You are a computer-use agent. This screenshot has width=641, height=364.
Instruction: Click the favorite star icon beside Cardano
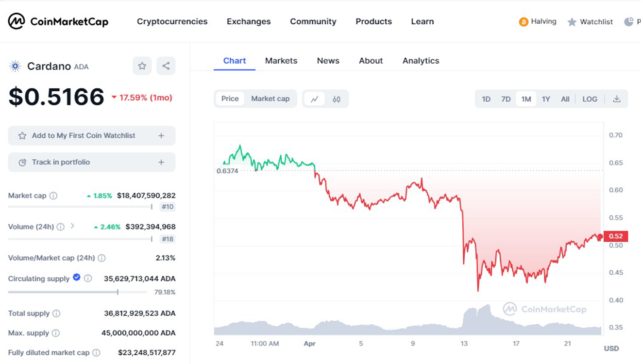click(x=142, y=66)
